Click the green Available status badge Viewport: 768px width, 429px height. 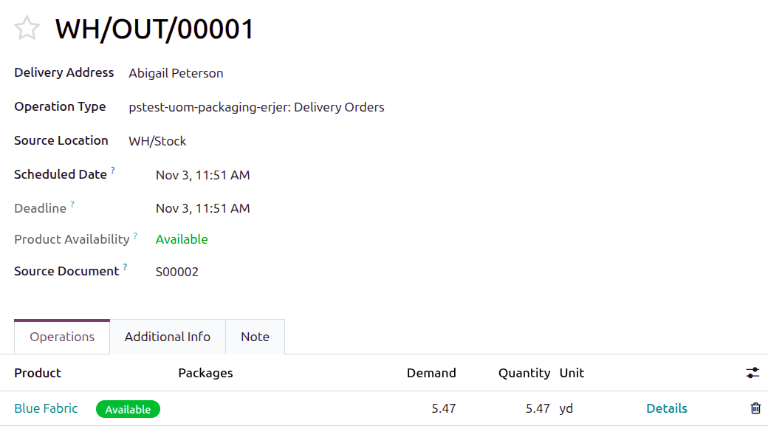tap(128, 409)
